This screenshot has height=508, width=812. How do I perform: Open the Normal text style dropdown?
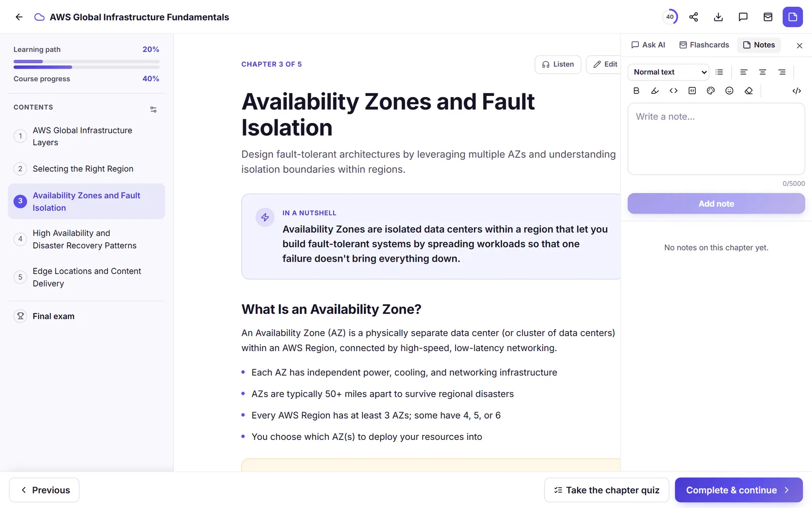click(x=668, y=72)
